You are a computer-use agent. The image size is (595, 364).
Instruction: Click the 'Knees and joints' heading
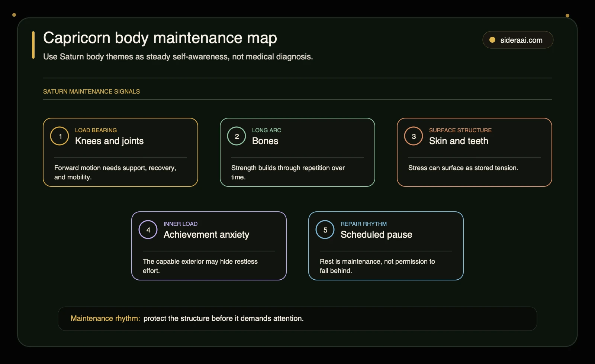(x=109, y=141)
